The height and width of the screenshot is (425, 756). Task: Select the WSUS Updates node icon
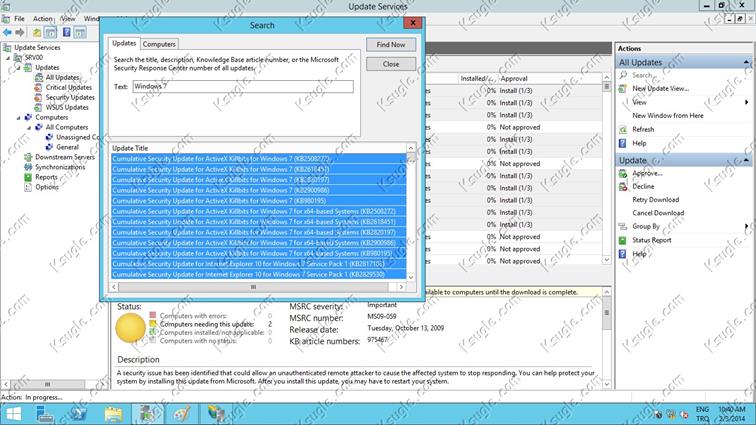click(39, 108)
